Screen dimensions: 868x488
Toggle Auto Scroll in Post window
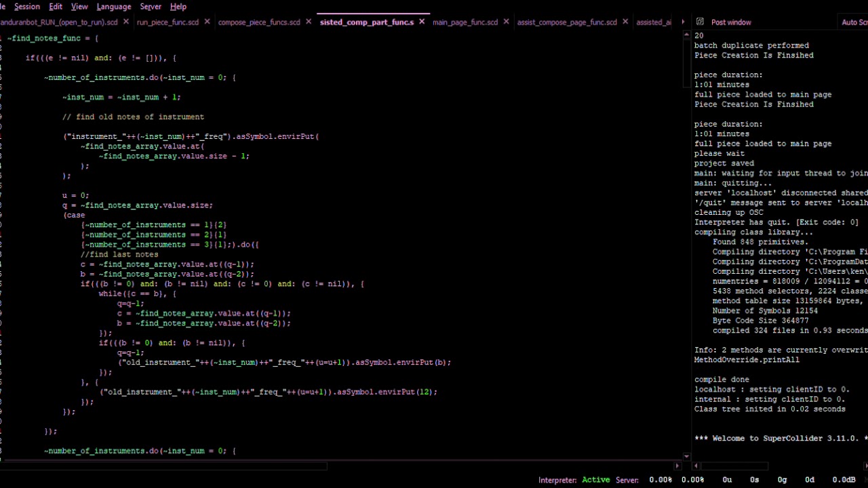[x=854, y=22]
